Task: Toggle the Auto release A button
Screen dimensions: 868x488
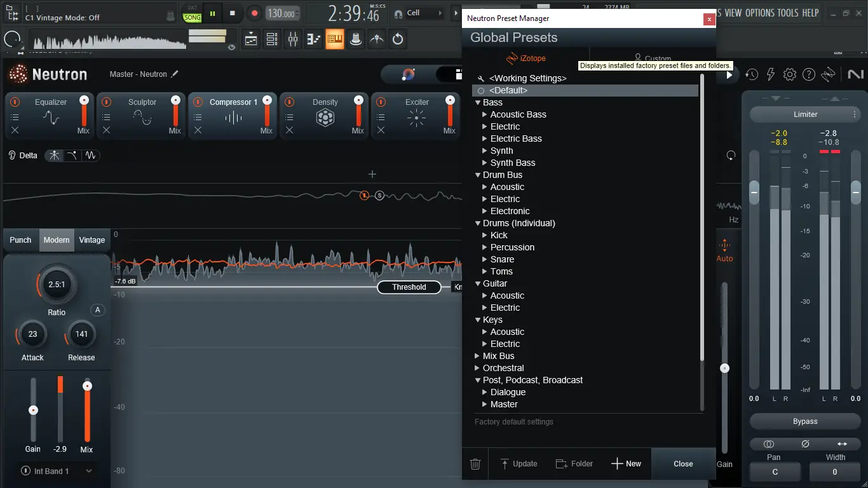Action: 97,310
